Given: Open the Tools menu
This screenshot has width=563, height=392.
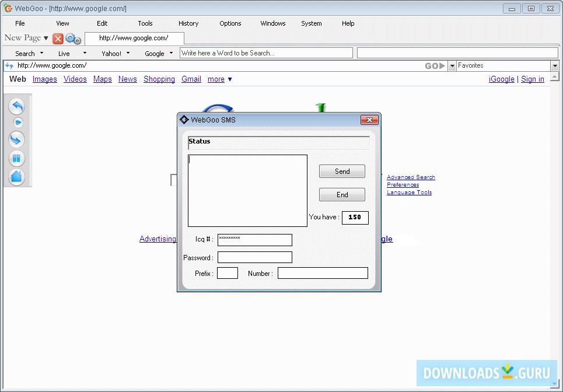Looking at the screenshot, I should [x=145, y=23].
